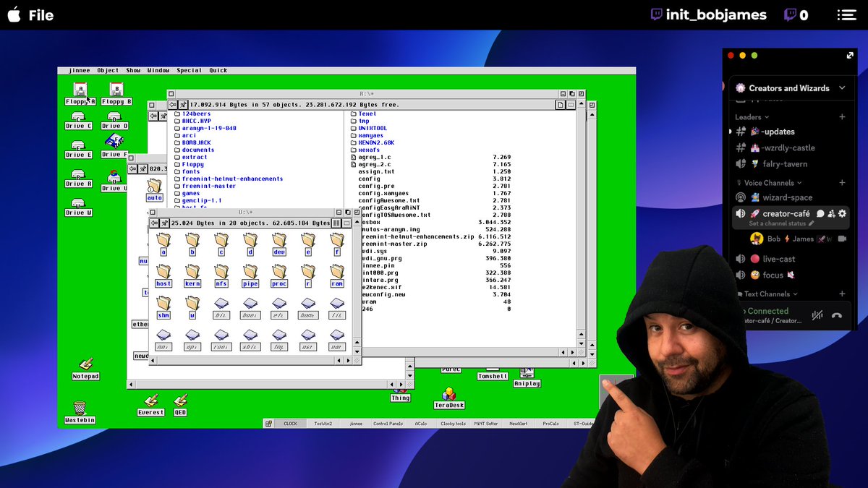Join the live-cast voice channel
The width and height of the screenshot is (868, 488).
(x=778, y=259)
